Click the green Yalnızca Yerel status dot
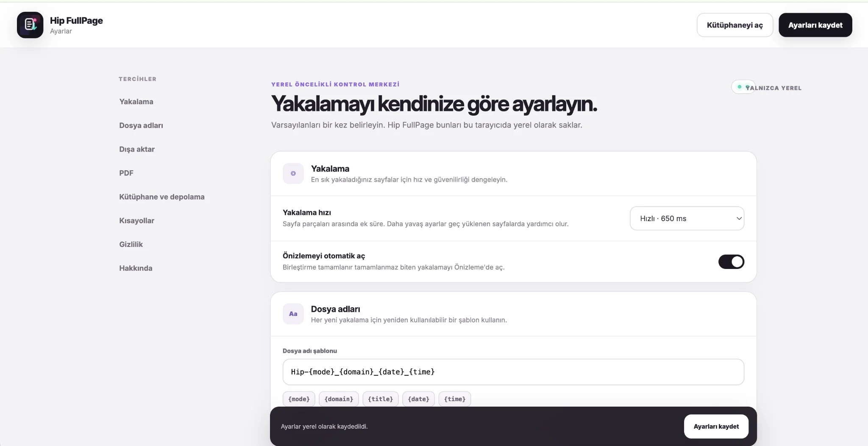Screen dimensions: 868x446 [x=740, y=87]
